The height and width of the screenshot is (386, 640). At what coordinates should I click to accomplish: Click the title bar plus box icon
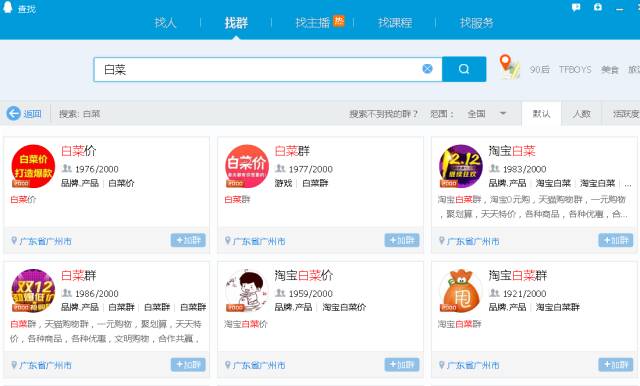coord(598,7)
